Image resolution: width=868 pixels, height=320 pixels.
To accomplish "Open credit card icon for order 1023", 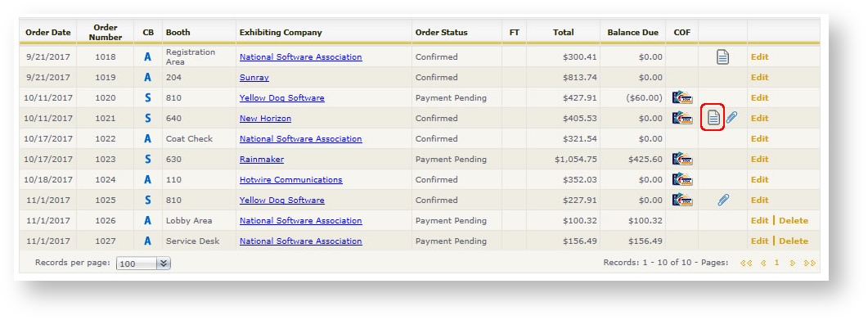I will (682, 159).
